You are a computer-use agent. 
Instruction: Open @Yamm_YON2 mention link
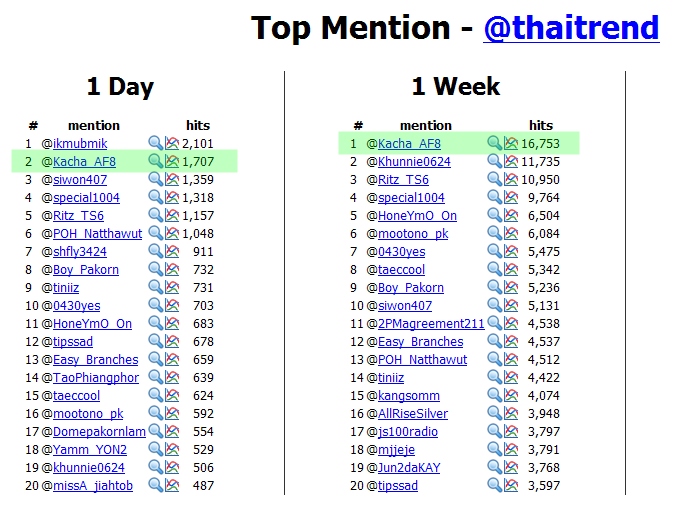pos(90,449)
